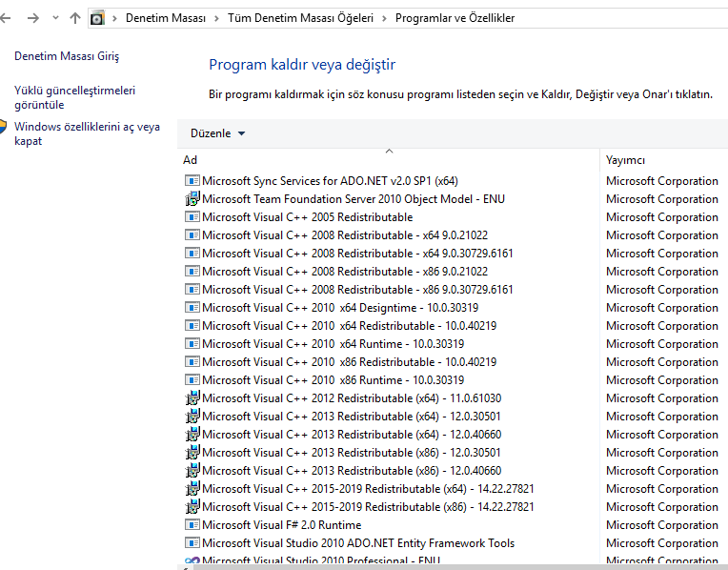Click Microsoft Corporation publisher in Visual F# row
The image size is (728, 570).
(662, 525)
